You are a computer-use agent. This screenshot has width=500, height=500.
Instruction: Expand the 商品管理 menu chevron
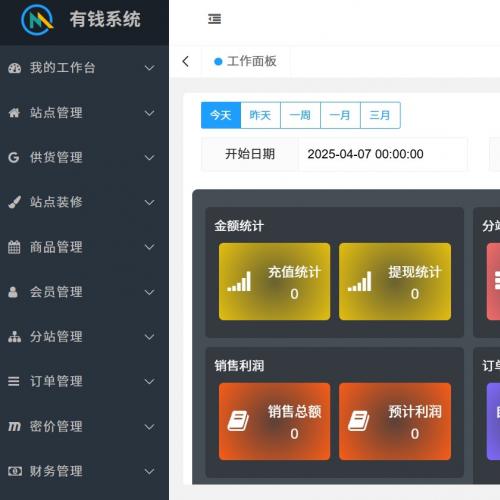tap(149, 247)
